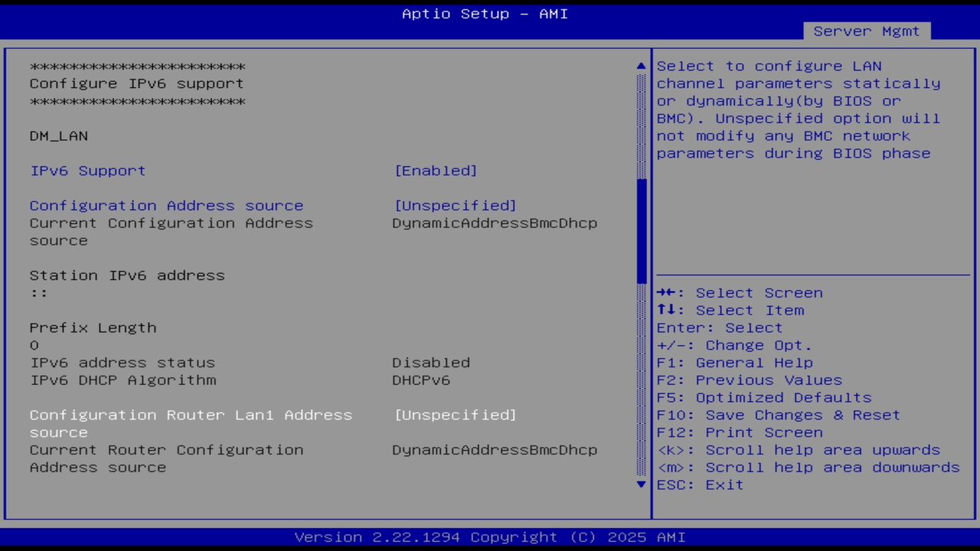This screenshot has width=980, height=551.
Task: Click the scrollbar down arrow
Action: pyautogui.click(x=640, y=484)
